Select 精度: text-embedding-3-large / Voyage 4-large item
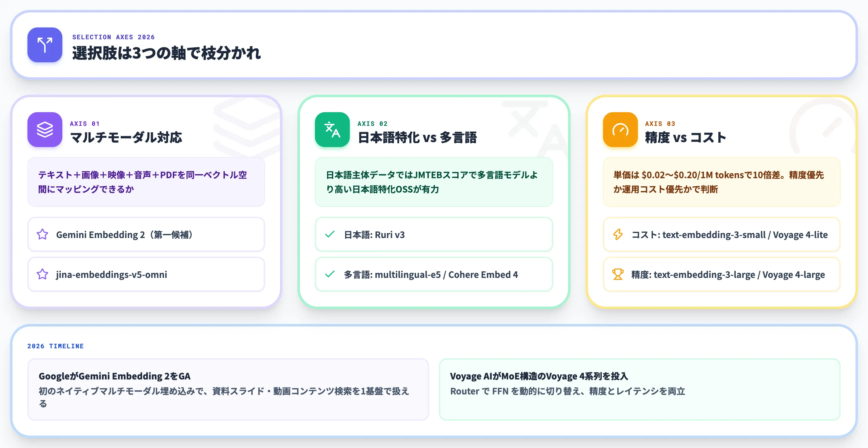The height and width of the screenshot is (448, 868). pyautogui.click(x=722, y=274)
